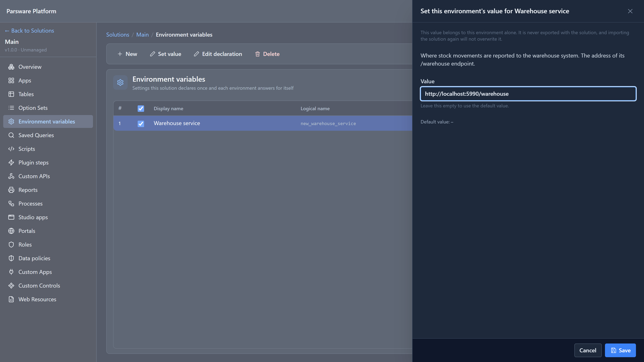
Task: Open the Solutions breadcrumb link
Action: click(x=118, y=35)
